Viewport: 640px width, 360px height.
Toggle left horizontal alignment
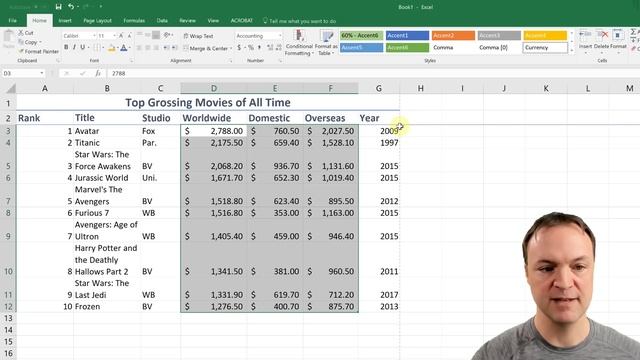139,48
